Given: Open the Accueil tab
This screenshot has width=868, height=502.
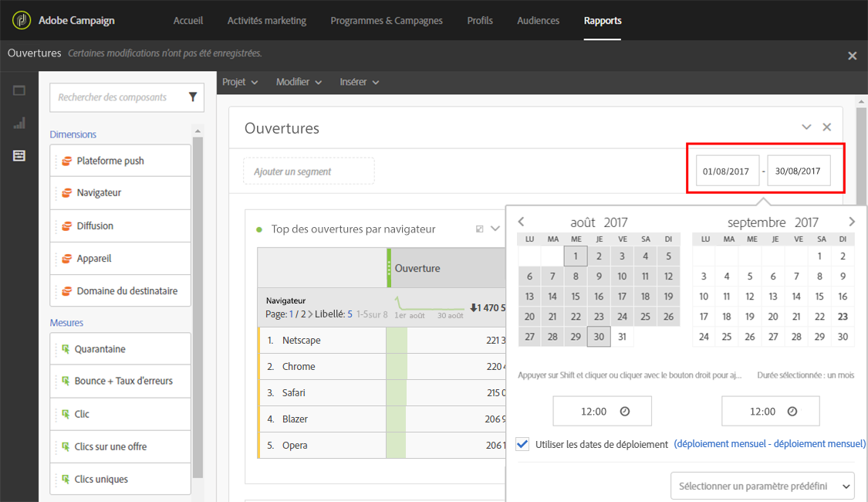Looking at the screenshot, I should click(188, 21).
